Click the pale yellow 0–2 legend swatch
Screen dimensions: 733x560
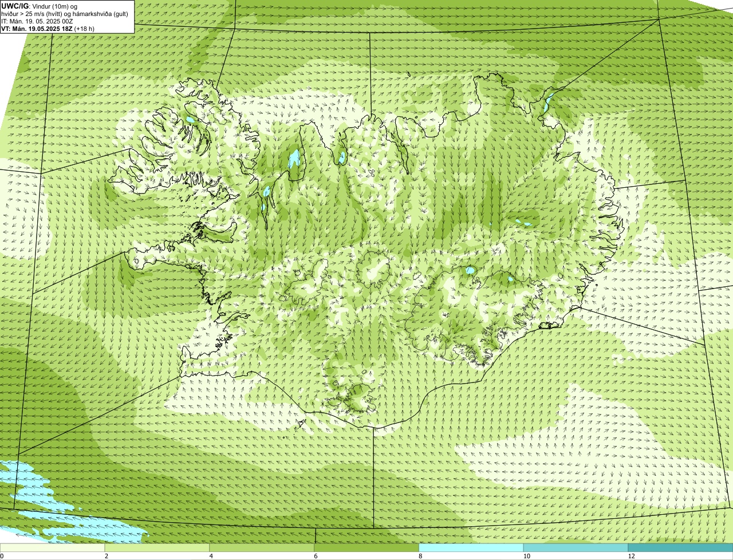[53, 548]
